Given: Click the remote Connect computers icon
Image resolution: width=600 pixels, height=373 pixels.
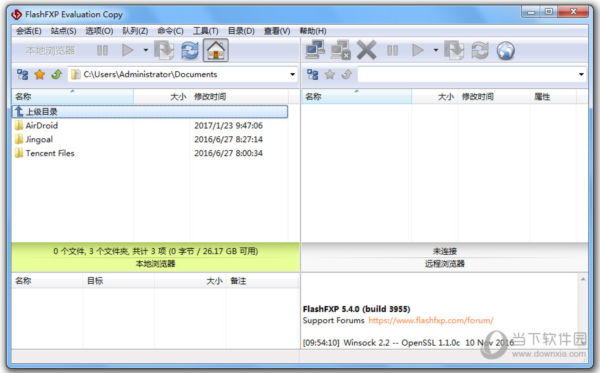Looking at the screenshot, I should [x=315, y=50].
